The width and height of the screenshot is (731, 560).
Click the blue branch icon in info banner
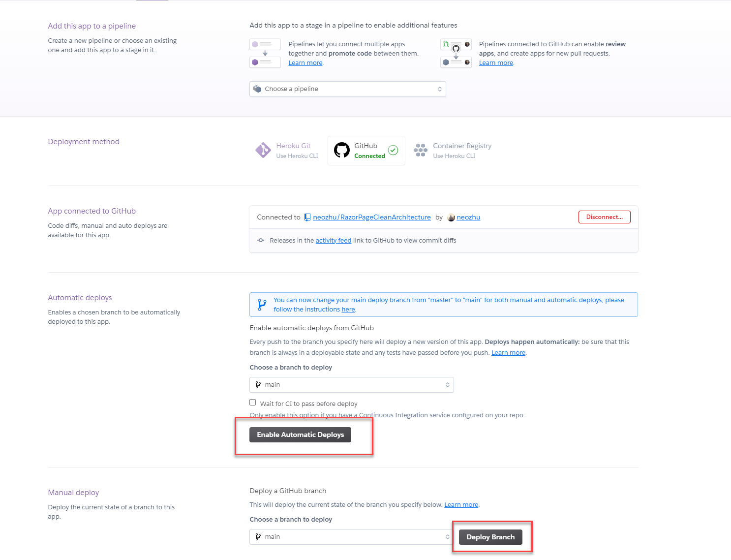click(x=262, y=305)
